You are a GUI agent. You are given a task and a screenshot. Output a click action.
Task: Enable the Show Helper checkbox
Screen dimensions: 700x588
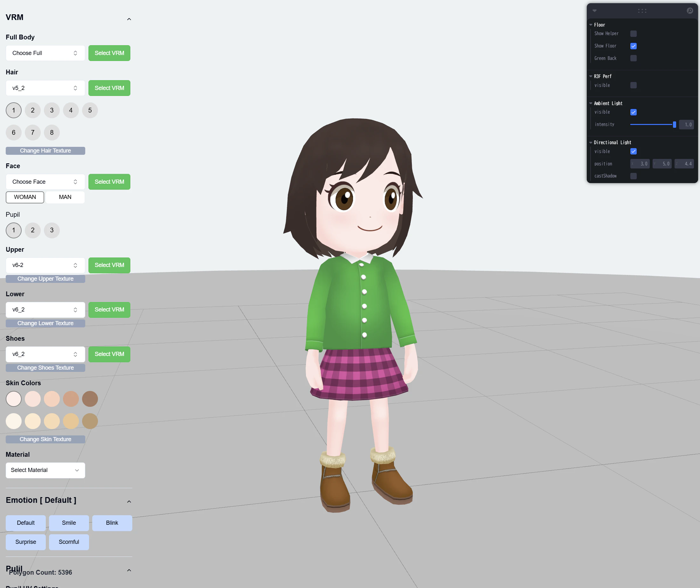(633, 34)
